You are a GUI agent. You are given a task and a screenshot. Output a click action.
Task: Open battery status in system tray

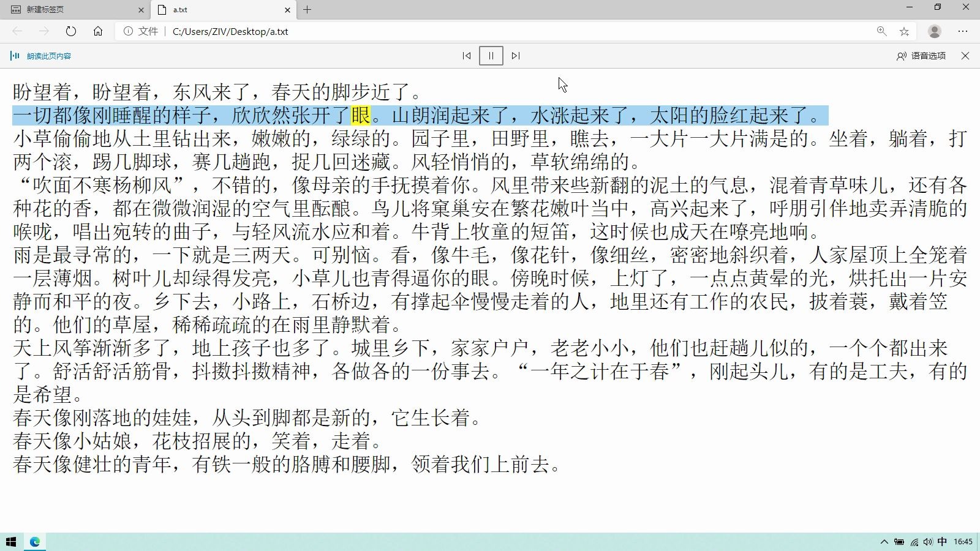(x=899, y=542)
